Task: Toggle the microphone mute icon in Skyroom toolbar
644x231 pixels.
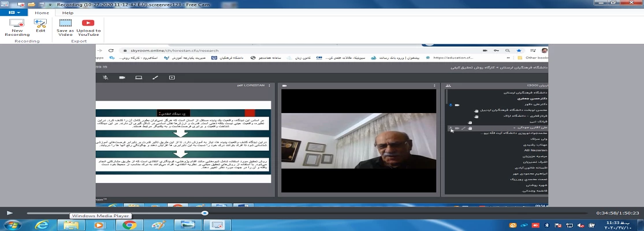Action: [105, 77]
